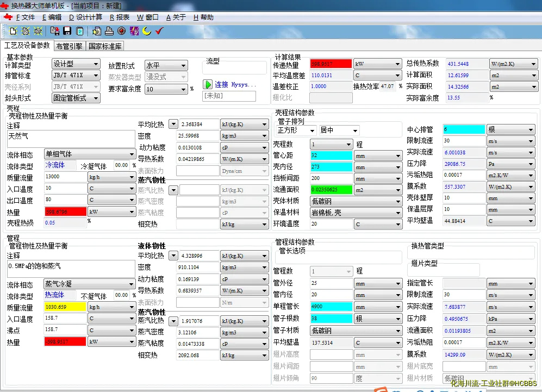Click the yellow tube 质量流量 1030.659 field

click(x=65, y=307)
